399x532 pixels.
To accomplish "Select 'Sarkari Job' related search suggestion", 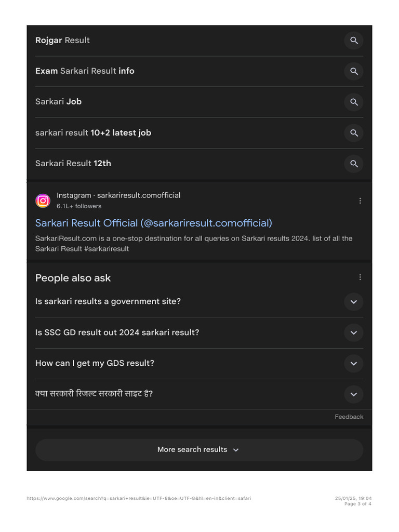I will pos(58,102).
